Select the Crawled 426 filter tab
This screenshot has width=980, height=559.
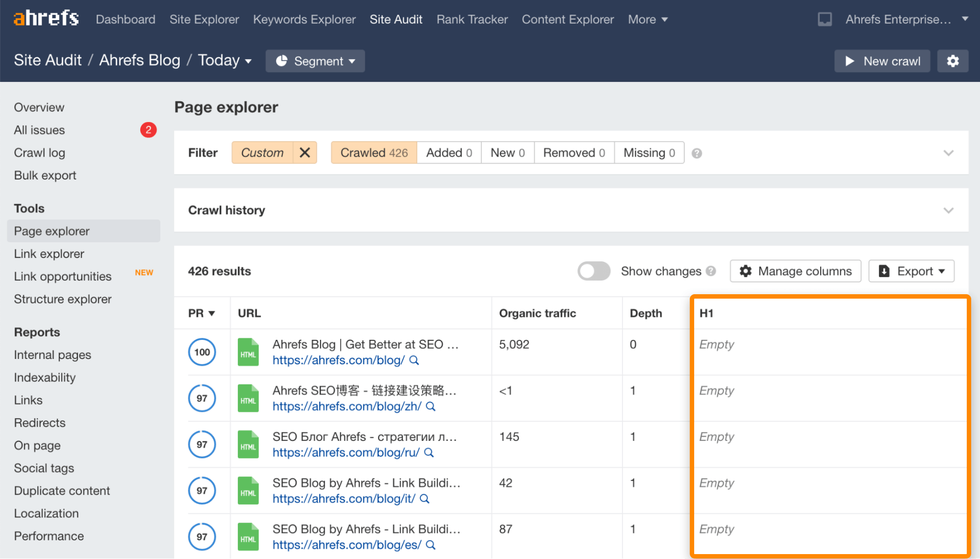[x=374, y=153]
